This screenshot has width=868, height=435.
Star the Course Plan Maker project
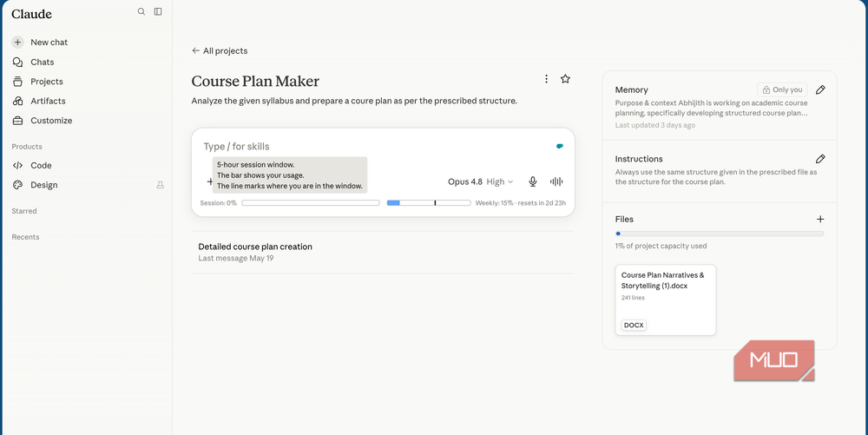pyautogui.click(x=565, y=79)
